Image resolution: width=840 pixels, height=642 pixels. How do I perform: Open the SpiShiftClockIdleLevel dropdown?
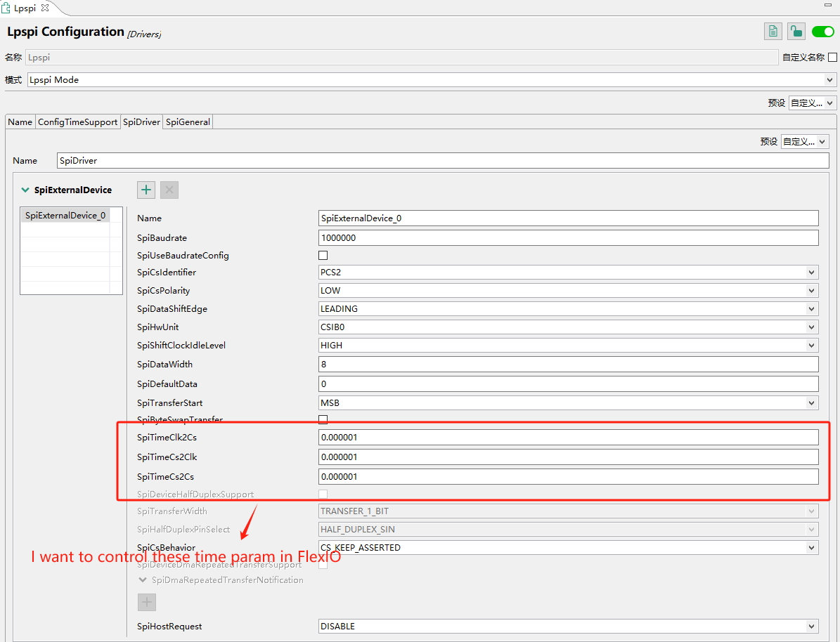coord(569,346)
